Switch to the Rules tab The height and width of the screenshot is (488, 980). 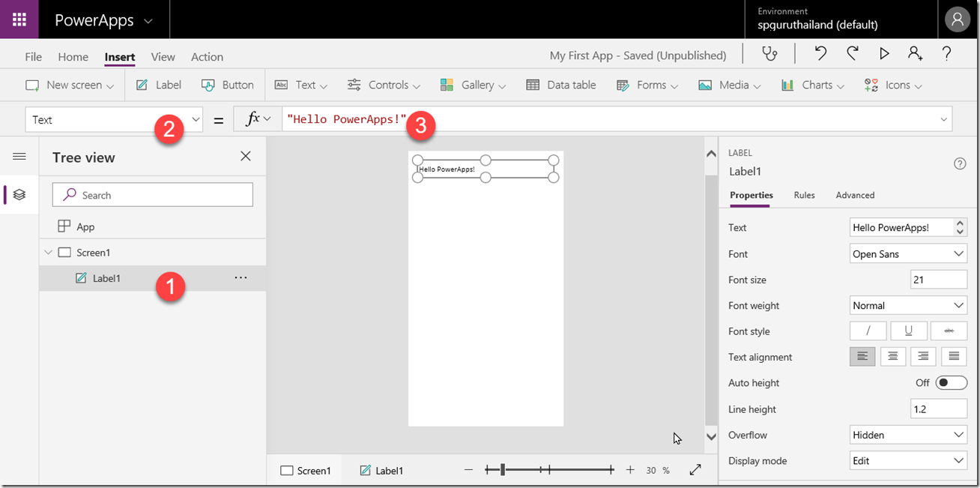coord(804,195)
